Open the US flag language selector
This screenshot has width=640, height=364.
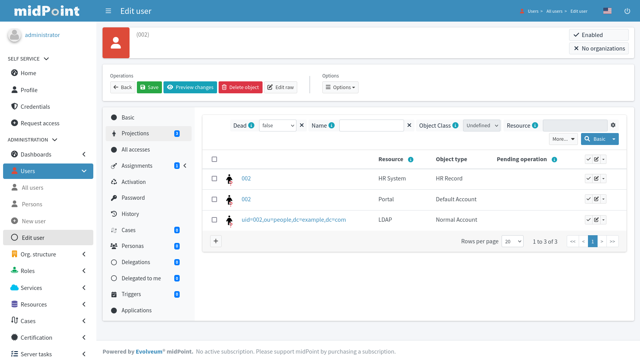click(607, 11)
